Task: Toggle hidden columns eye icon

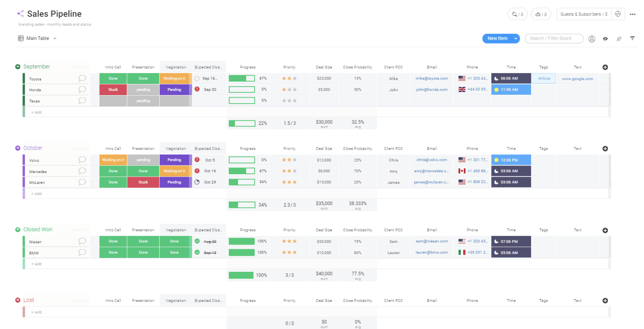Action: (x=605, y=39)
